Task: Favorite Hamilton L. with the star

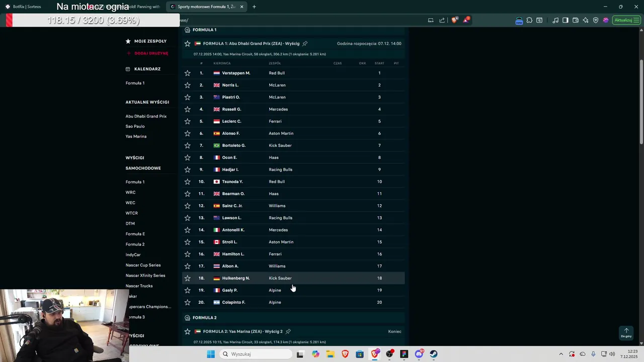Action: pyautogui.click(x=188, y=254)
